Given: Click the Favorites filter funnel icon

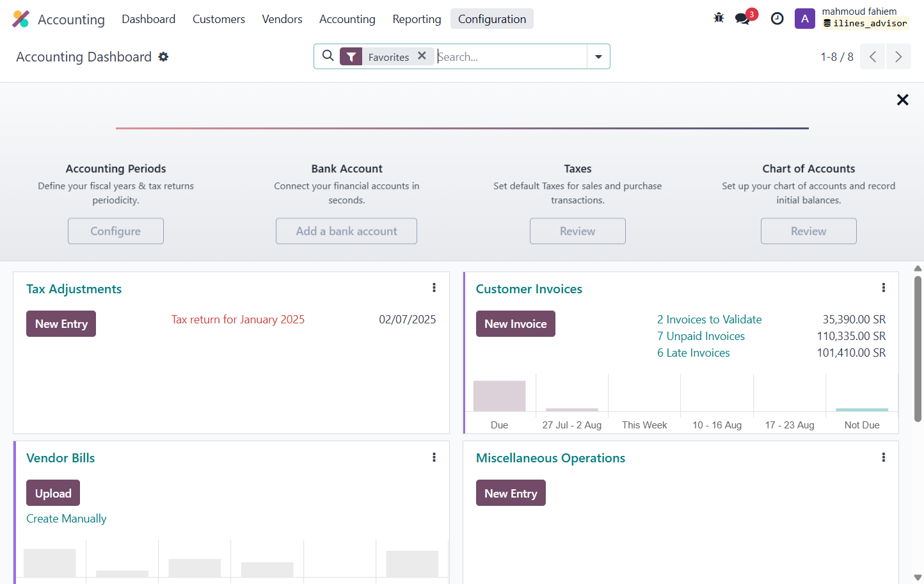Looking at the screenshot, I should 351,57.
